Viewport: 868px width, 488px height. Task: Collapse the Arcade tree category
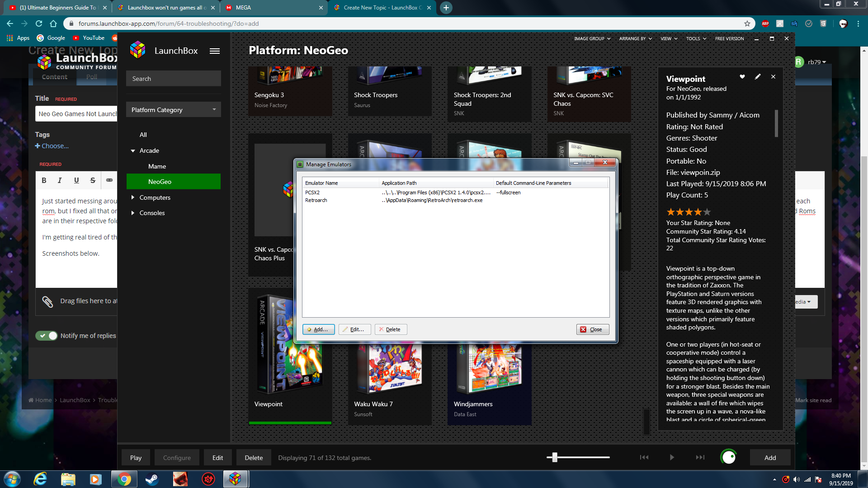tap(133, 151)
